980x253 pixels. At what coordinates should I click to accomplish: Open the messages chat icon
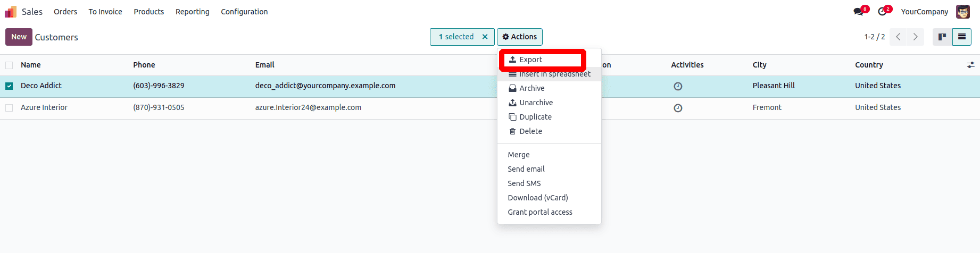click(859, 12)
